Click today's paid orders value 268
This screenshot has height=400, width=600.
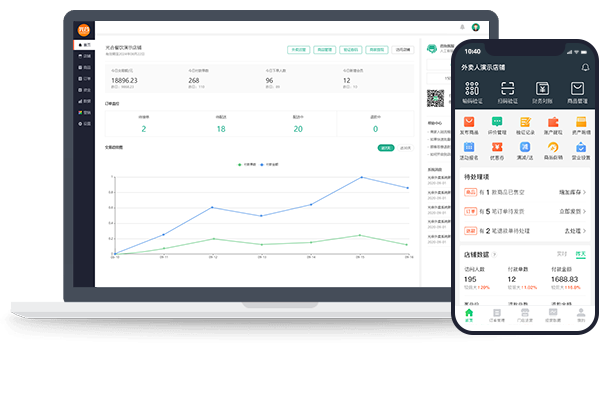pyautogui.click(x=194, y=80)
